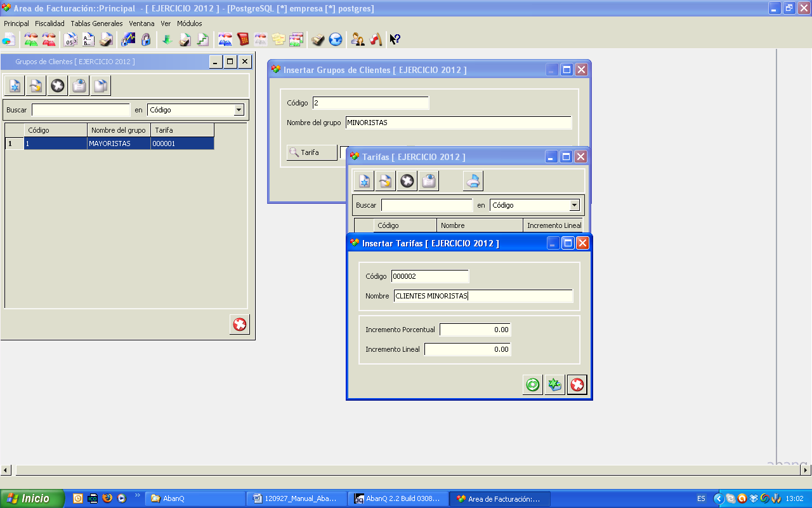Click the Código field in Insertar Tarifas

pos(430,276)
